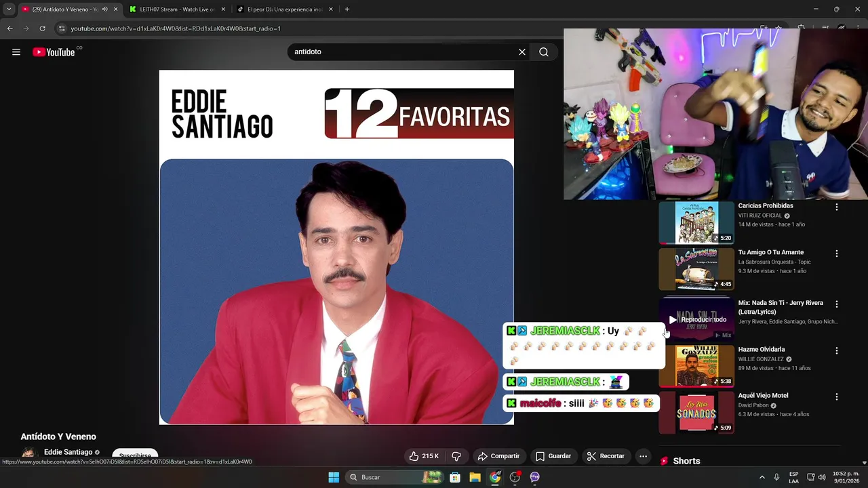Clear the search box with the X

pos(522,52)
